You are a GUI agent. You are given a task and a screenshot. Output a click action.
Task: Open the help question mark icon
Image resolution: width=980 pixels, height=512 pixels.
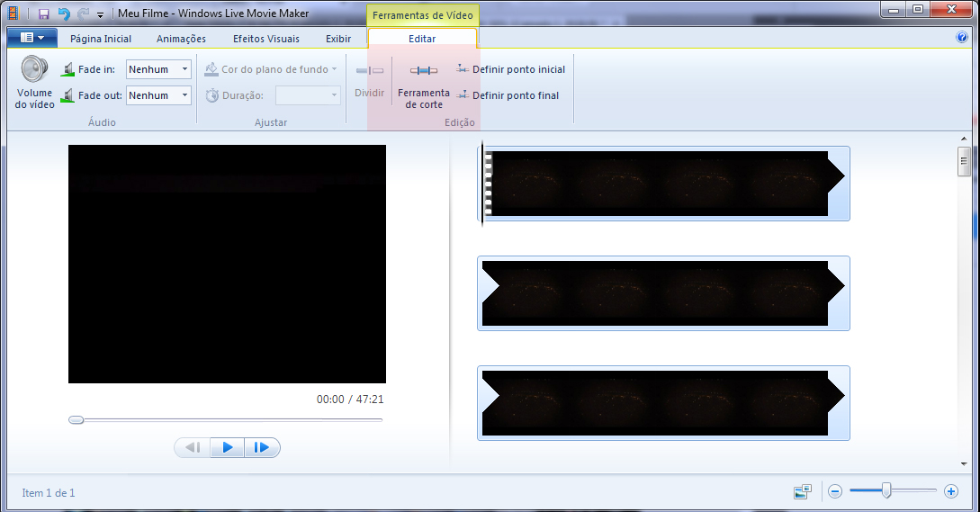tap(962, 38)
